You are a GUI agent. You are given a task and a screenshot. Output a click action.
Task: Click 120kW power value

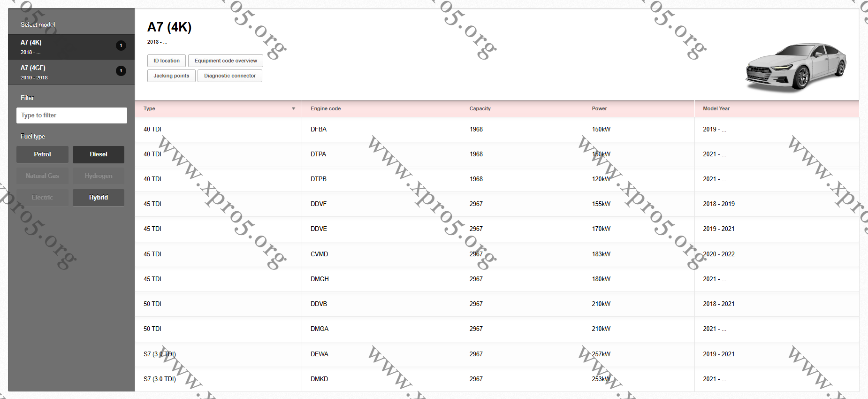coord(601,179)
